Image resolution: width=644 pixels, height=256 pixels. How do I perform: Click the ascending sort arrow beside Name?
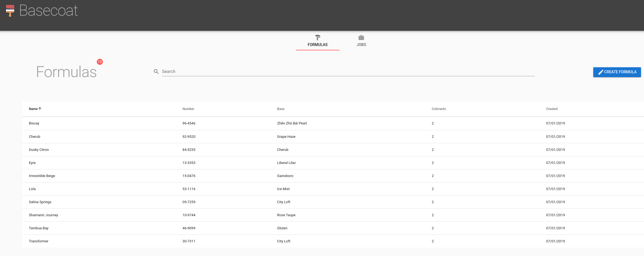point(40,109)
